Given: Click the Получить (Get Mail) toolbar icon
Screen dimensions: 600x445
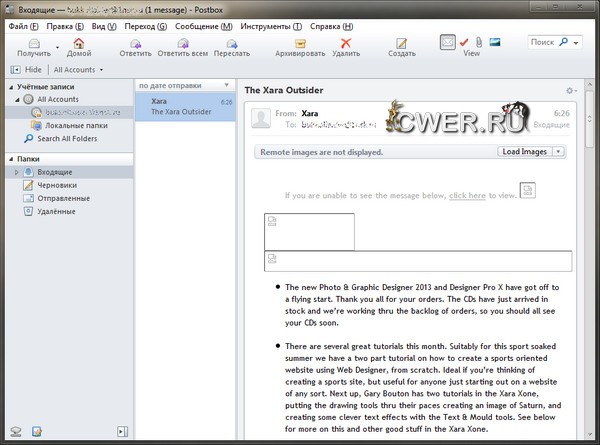Looking at the screenshot, I should click(x=33, y=43).
